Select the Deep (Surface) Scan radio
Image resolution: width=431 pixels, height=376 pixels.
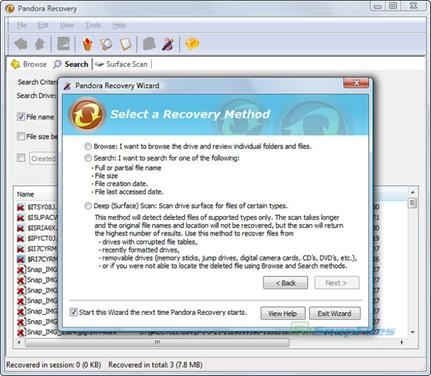pyautogui.click(x=88, y=206)
